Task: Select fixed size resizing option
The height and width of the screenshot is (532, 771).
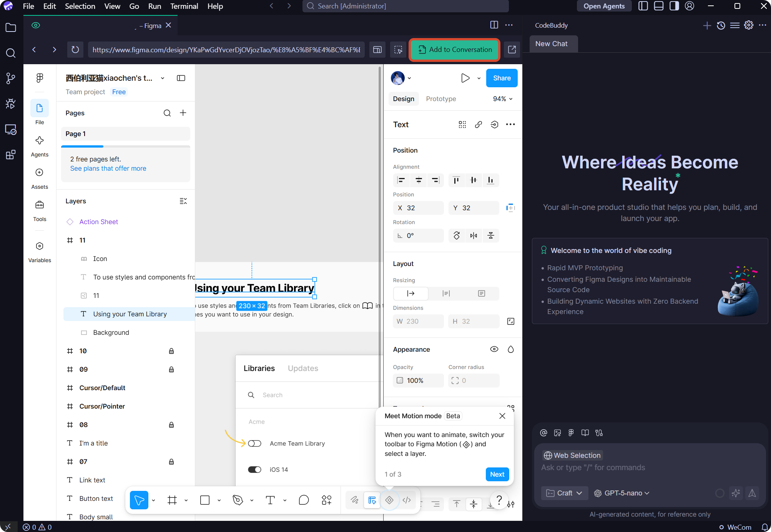Action: click(x=481, y=294)
